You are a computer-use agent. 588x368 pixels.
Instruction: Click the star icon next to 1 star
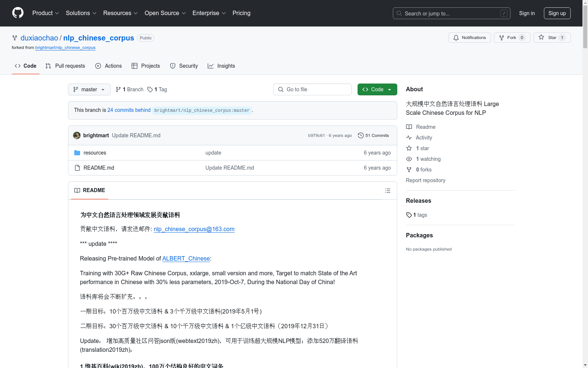click(409, 148)
